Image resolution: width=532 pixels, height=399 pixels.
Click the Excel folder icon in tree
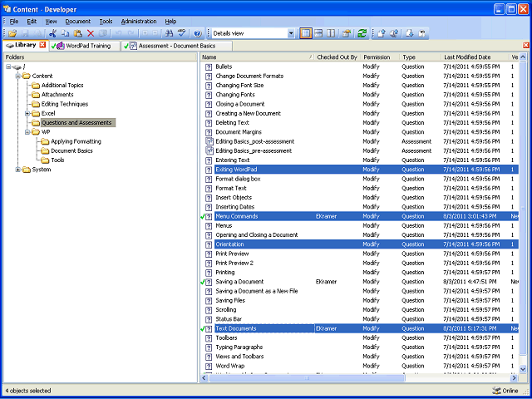pos(36,113)
